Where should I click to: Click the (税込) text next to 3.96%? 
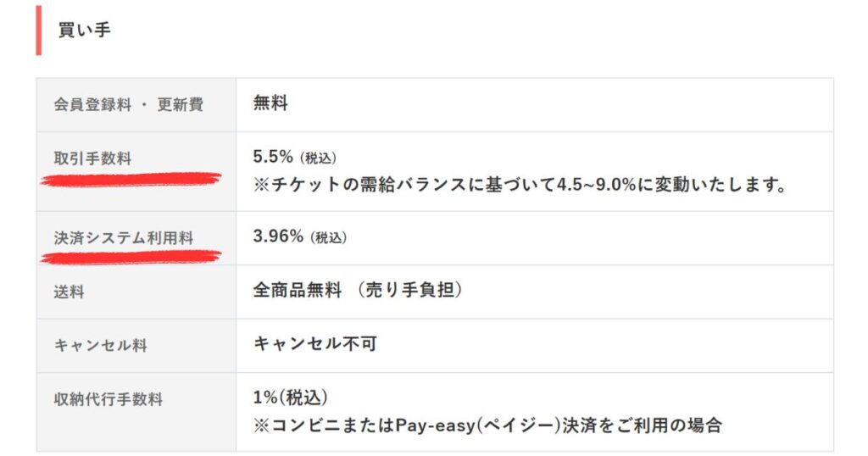329,238
